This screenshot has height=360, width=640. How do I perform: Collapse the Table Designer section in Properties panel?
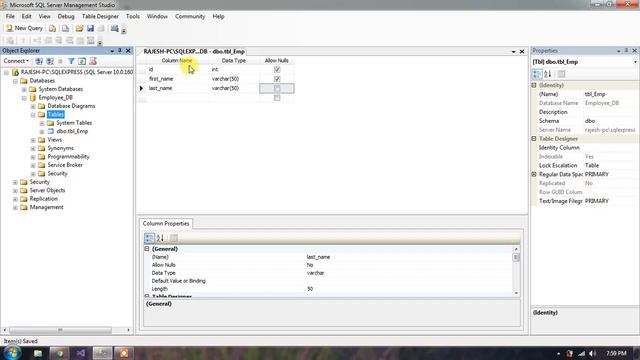pos(534,139)
